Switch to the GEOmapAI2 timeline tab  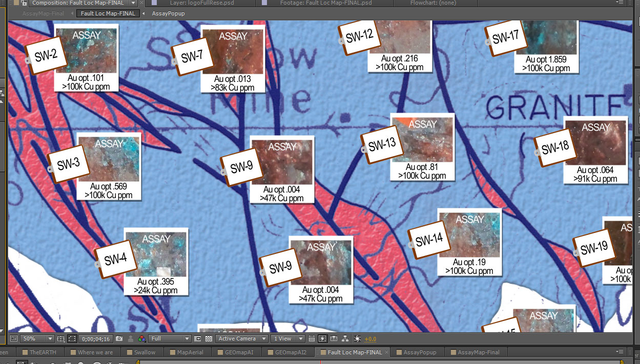coord(290,352)
